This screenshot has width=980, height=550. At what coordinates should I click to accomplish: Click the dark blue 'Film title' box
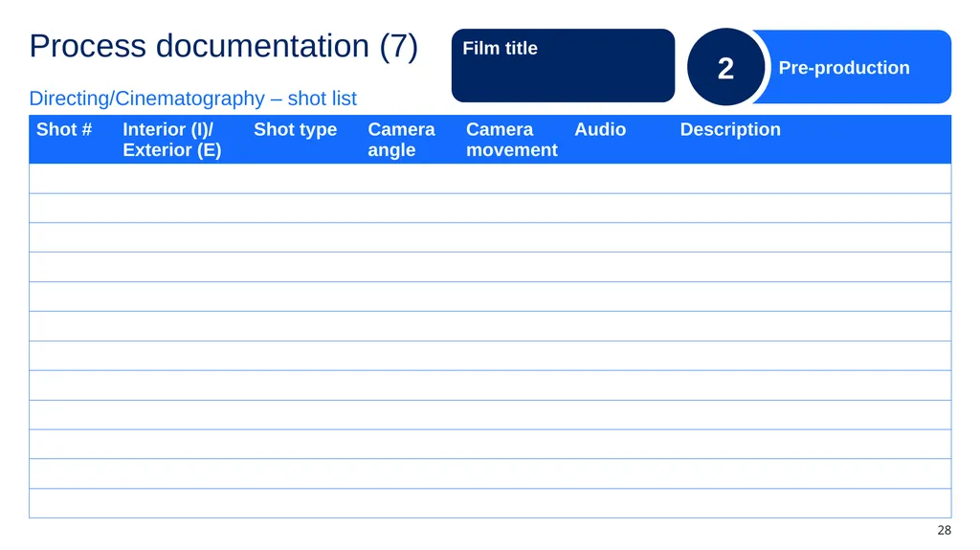563,66
